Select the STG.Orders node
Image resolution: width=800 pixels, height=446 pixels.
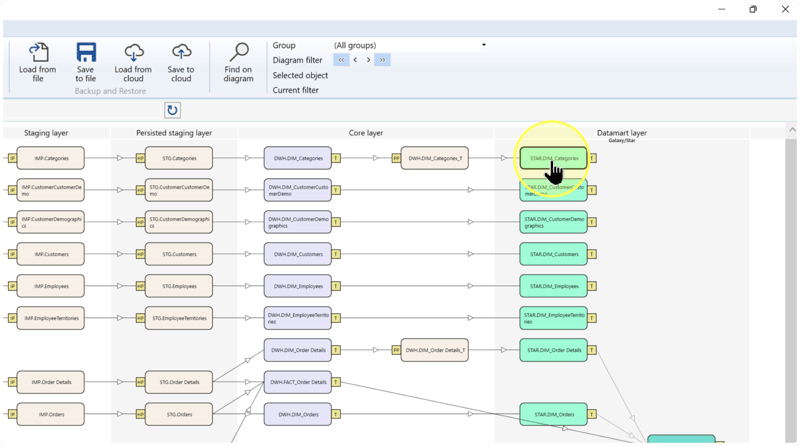(179, 414)
